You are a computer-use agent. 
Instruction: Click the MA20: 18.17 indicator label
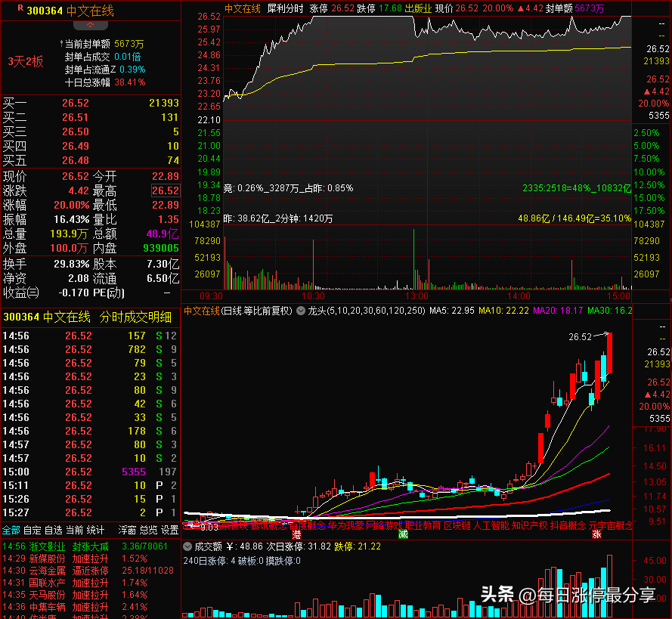coord(558,311)
